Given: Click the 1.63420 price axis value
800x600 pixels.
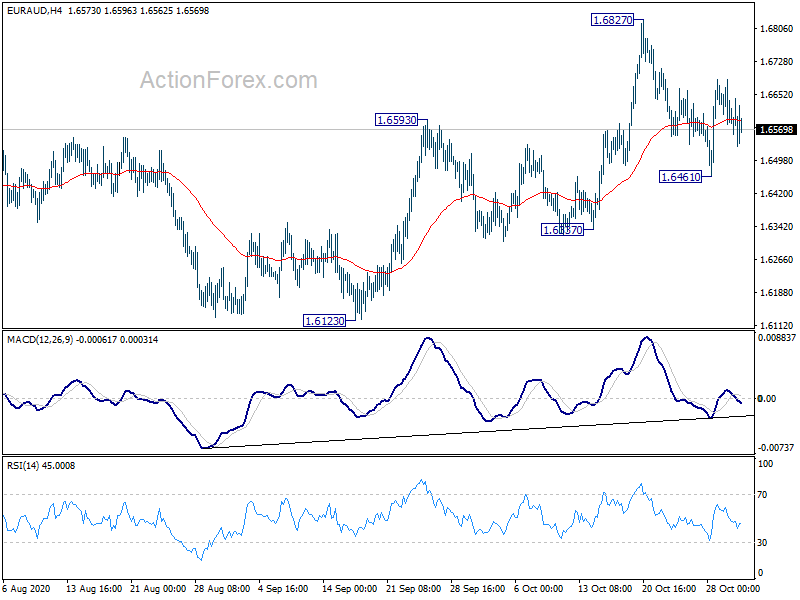Looking at the screenshot, I should tap(777, 227).
